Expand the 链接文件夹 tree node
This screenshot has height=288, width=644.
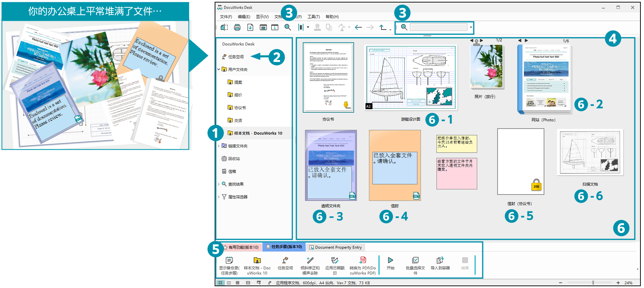tap(219, 146)
